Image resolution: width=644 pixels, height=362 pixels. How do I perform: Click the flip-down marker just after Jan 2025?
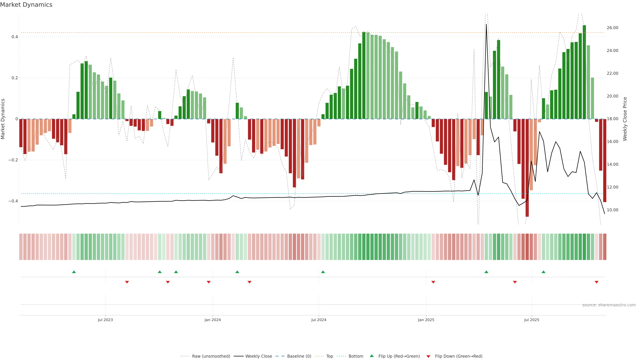[x=433, y=282]
